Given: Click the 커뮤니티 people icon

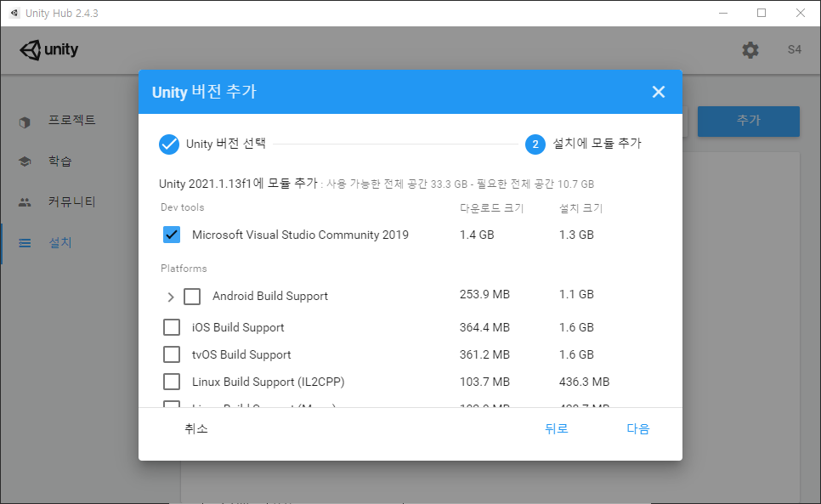Looking at the screenshot, I should point(25,202).
